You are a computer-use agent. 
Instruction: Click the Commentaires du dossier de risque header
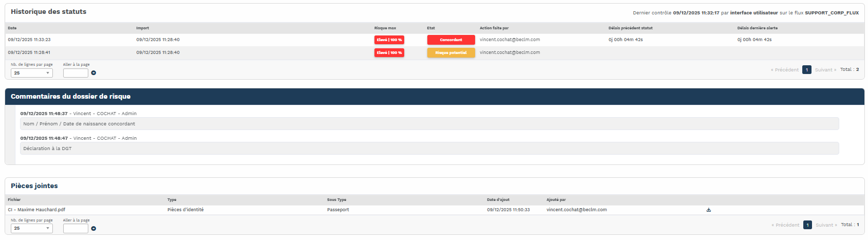click(71, 97)
